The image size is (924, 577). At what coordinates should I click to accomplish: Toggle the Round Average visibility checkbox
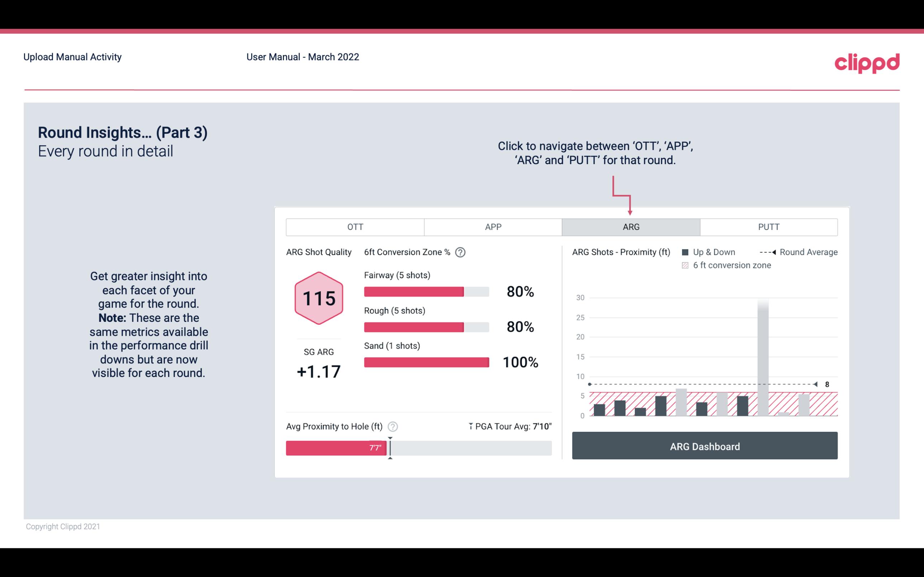click(767, 252)
